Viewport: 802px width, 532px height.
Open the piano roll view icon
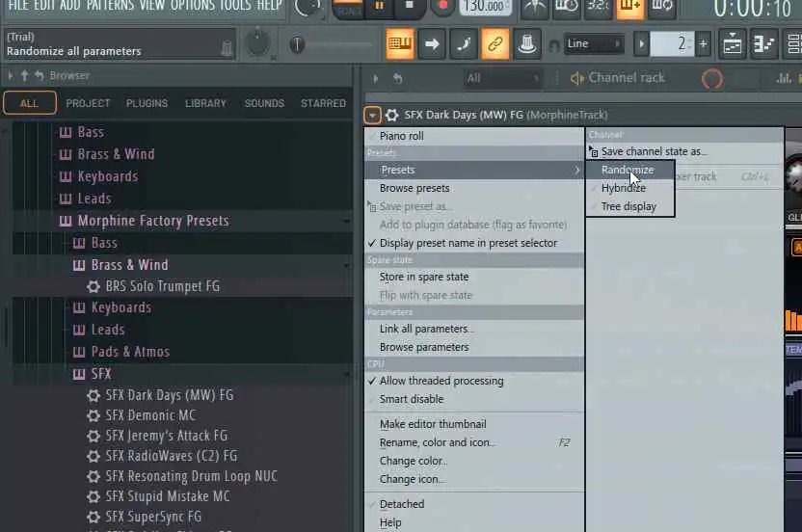(763, 44)
